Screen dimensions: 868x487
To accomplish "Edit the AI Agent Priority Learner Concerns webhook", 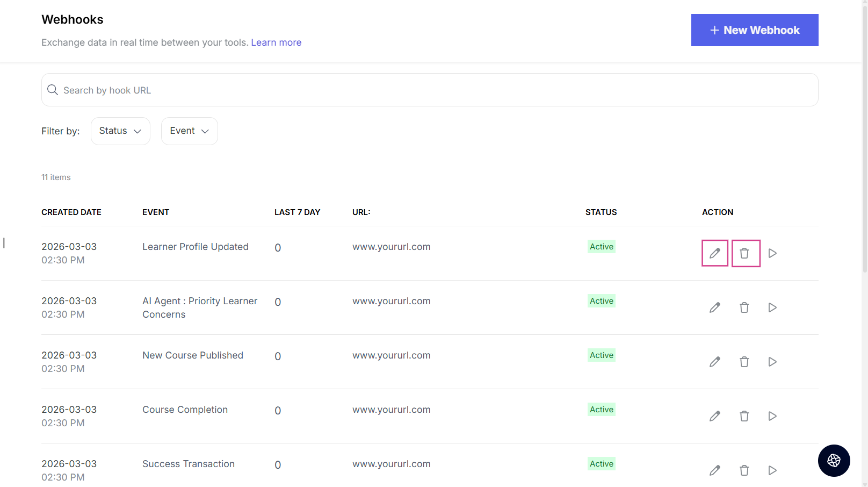I will [x=714, y=307].
